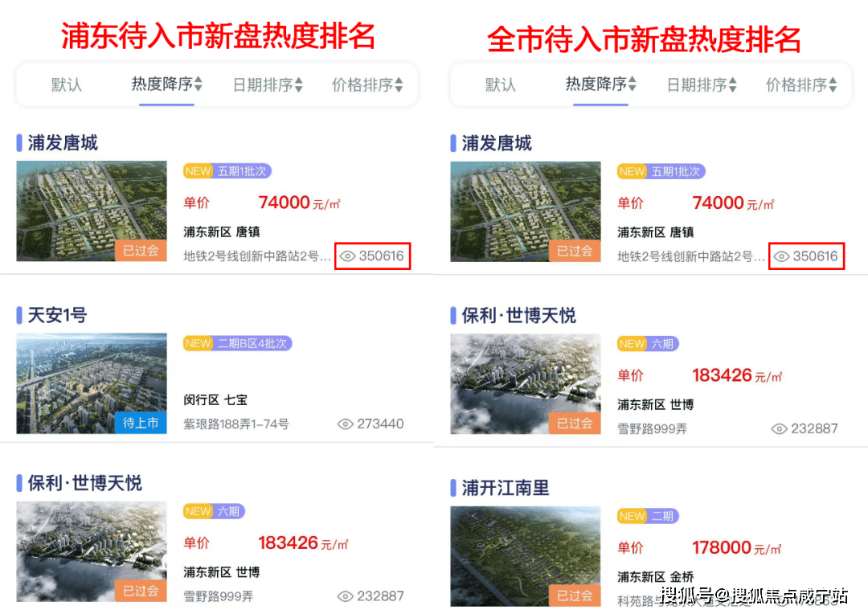Viewport: 868px width, 614px height.
Task: Toggle 价格排序 sort arrows in right panel
Action: tap(833, 84)
